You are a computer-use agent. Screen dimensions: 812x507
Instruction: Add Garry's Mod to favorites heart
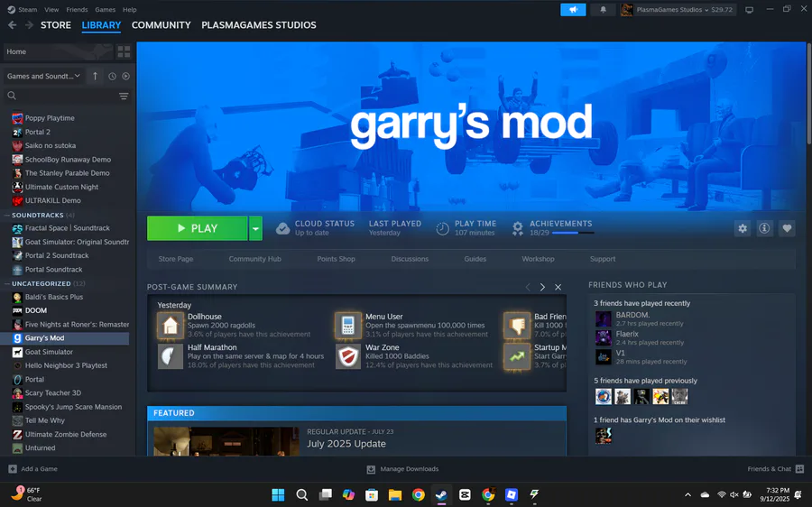point(787,228)
